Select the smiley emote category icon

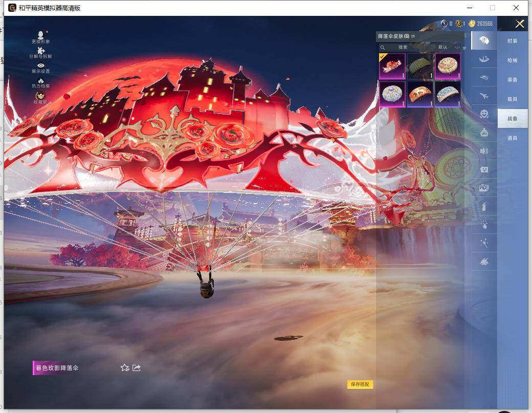(x=484, y=114)
